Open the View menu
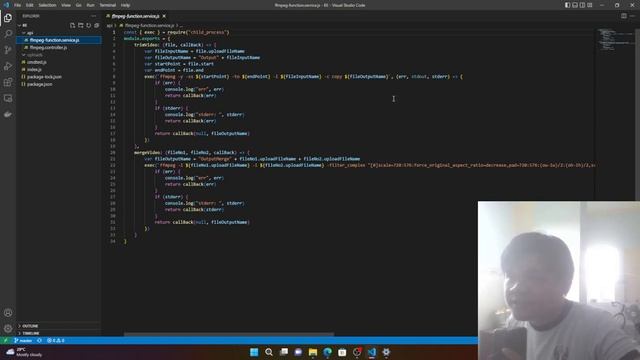This screenshot has height=360, width=640. 66,5
